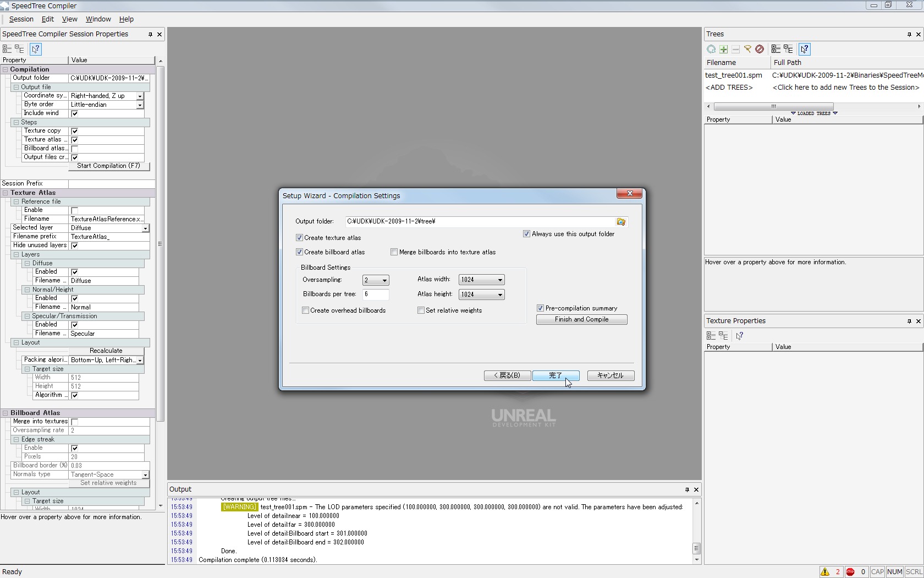
Task: Collapse the Compilation section in properties
Action: click(5, 69)
